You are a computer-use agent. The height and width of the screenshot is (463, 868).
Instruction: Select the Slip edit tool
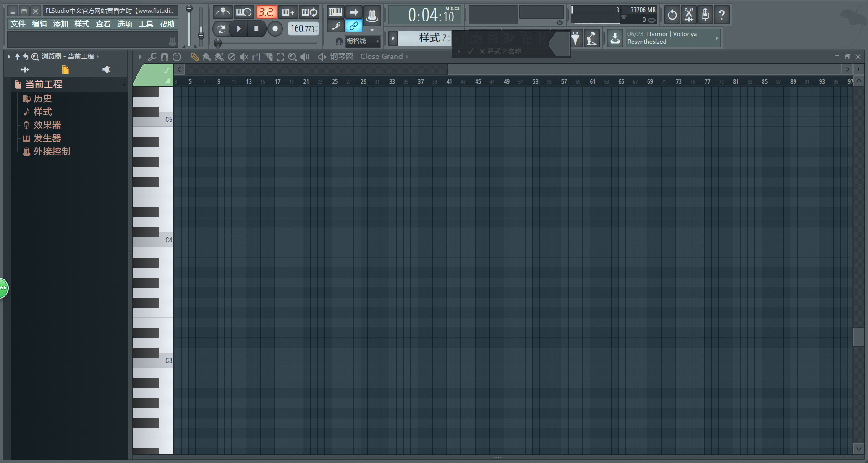point(256,57)
